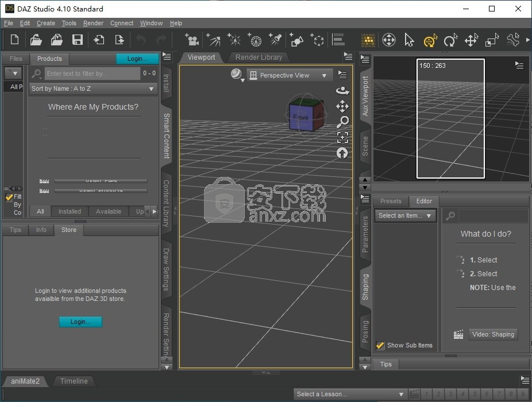The image size is (532, 402).
Task: Open the Render menu
Action: point(93,23)
